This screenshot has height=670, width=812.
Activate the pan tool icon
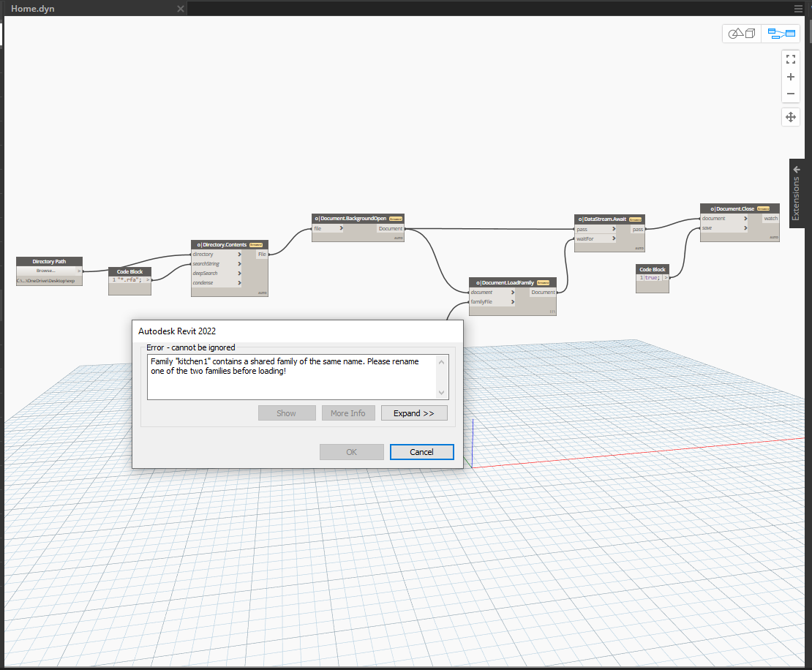pyautogui.click(x=790, y=117)
